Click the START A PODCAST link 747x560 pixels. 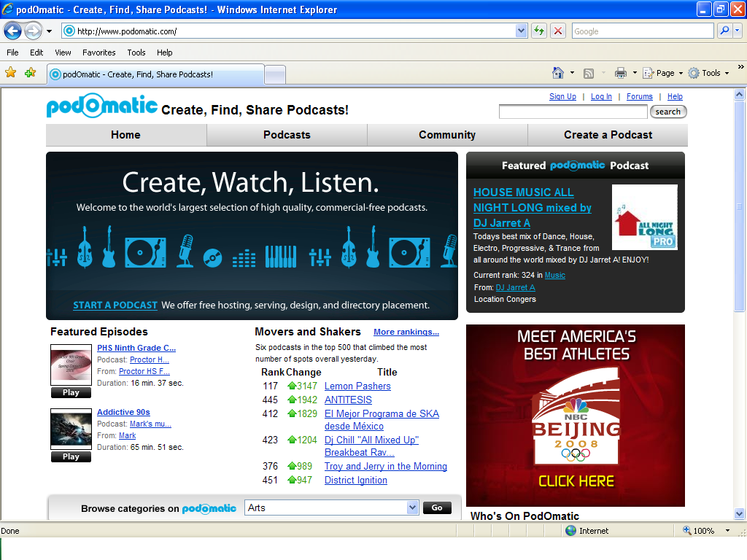[115, 306]
